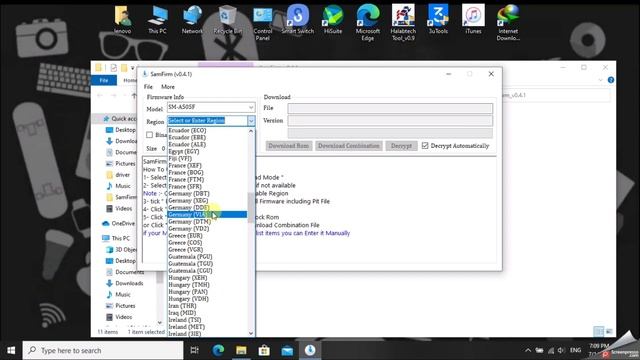Open This PC desktop icon
The image size is (640, 360).
click(x=157, y=20)
